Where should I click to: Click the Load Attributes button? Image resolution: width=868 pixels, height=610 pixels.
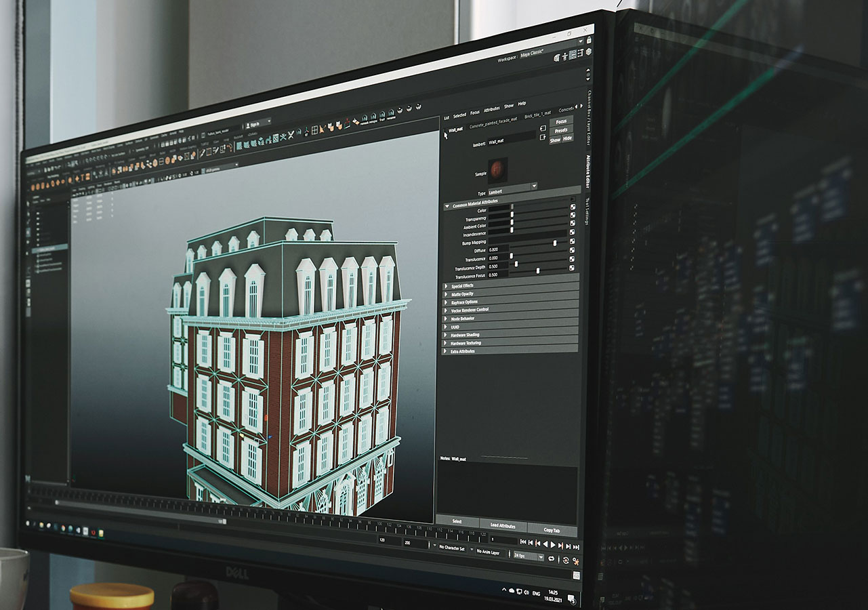click(x=503, y=526)
